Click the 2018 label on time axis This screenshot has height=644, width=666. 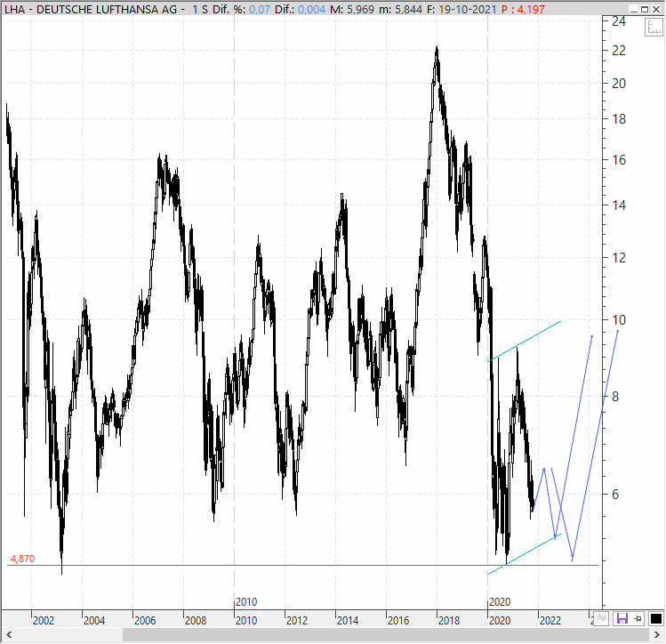click(x=449, y=621)
